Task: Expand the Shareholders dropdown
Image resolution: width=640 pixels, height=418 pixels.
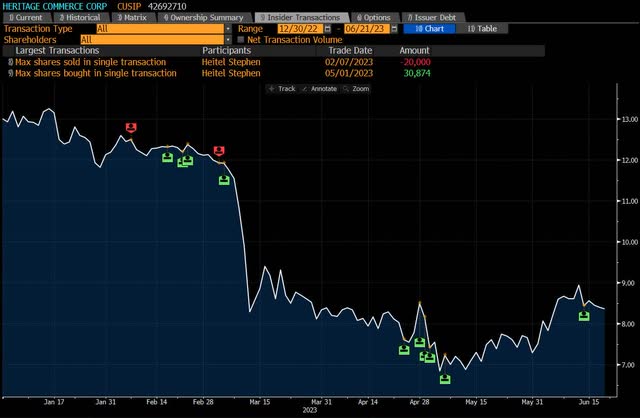Action: click(228, 40)
